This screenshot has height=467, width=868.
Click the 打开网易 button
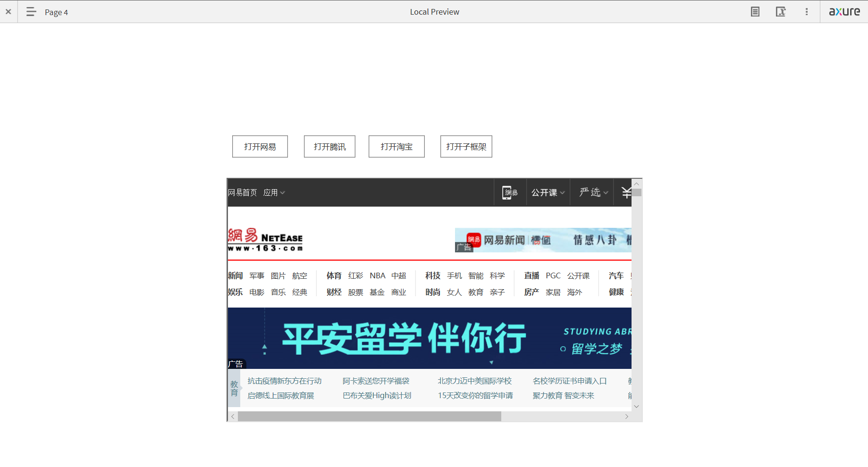(x=260, y=147)
